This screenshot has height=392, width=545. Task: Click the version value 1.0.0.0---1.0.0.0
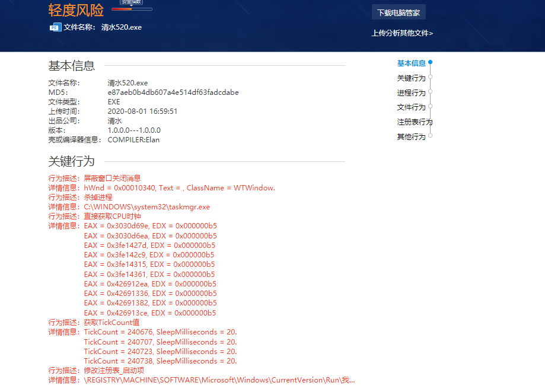coord(134,130)
